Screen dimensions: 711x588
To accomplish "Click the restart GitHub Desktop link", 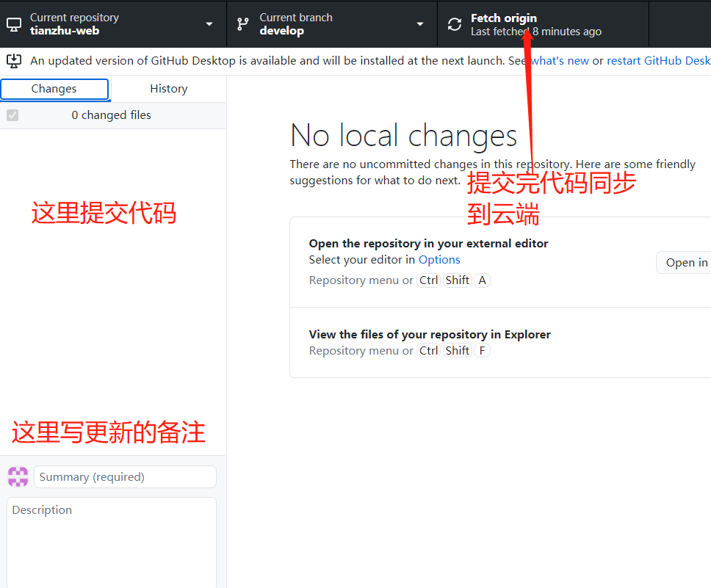I will (x=658, y=61).
